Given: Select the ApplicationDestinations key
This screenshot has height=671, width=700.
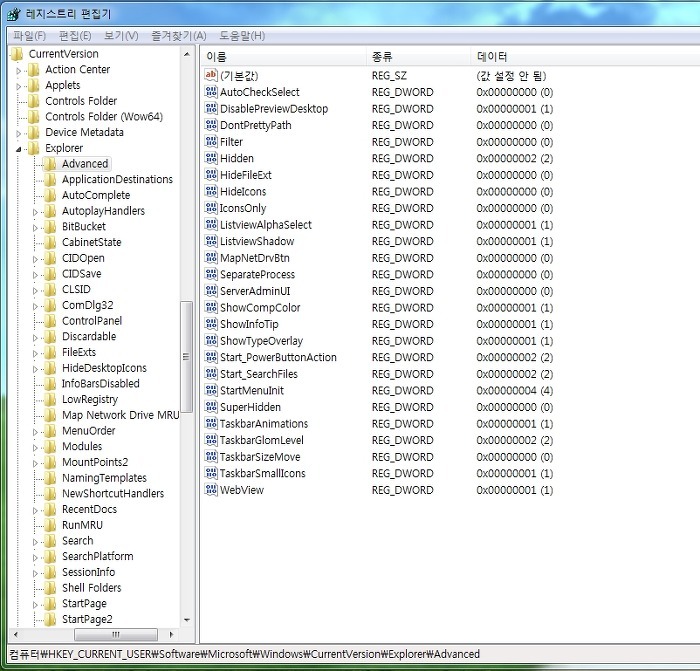Looking at the screenshot, I should (117, 179).
